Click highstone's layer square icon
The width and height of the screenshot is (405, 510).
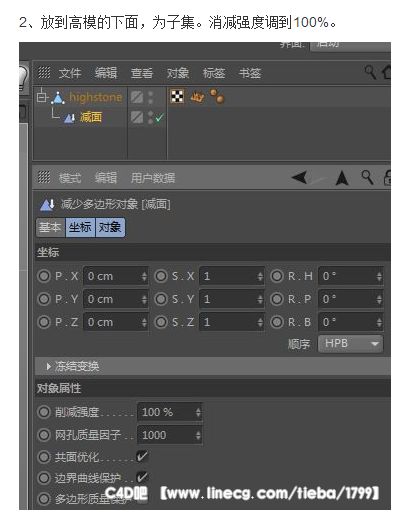pyautogui.click(x=137, y=97)
